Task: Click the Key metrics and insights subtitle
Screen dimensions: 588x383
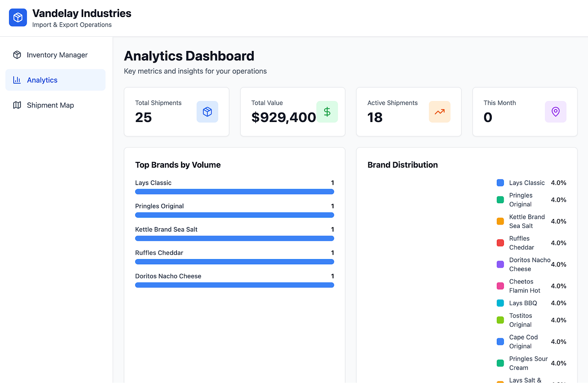Action: click(x=195, y=71)
